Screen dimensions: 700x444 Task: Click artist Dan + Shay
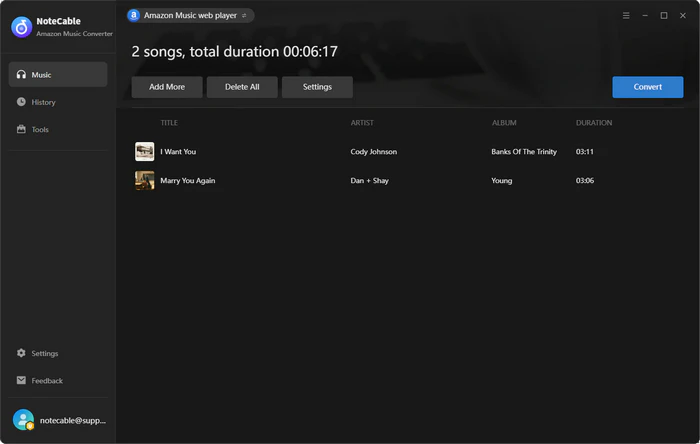tap(370, 181)
